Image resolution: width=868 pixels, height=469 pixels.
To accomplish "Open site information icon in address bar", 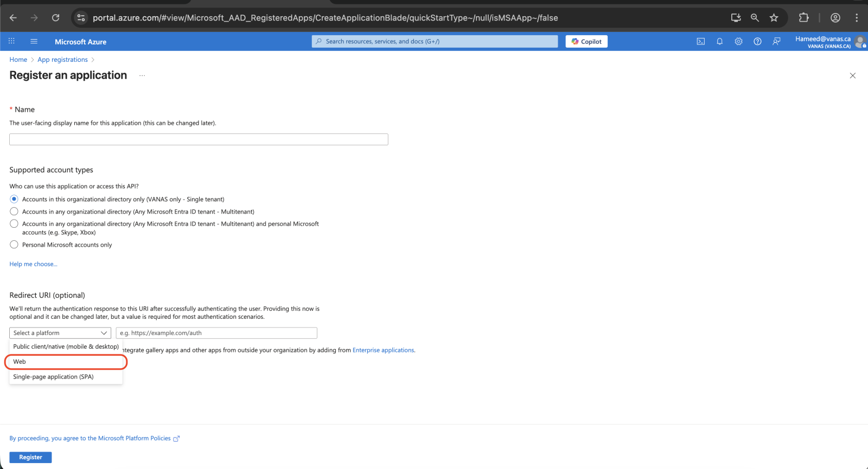I will coord(81,18).
